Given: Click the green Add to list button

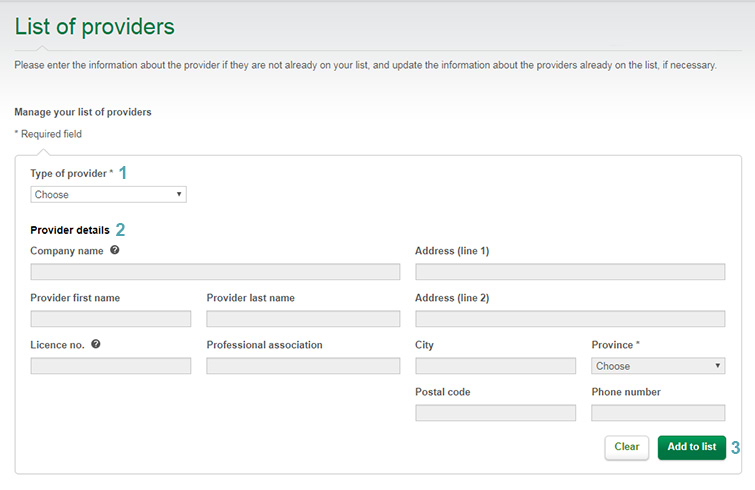Looking at the screenshot, I should (691, 447).
